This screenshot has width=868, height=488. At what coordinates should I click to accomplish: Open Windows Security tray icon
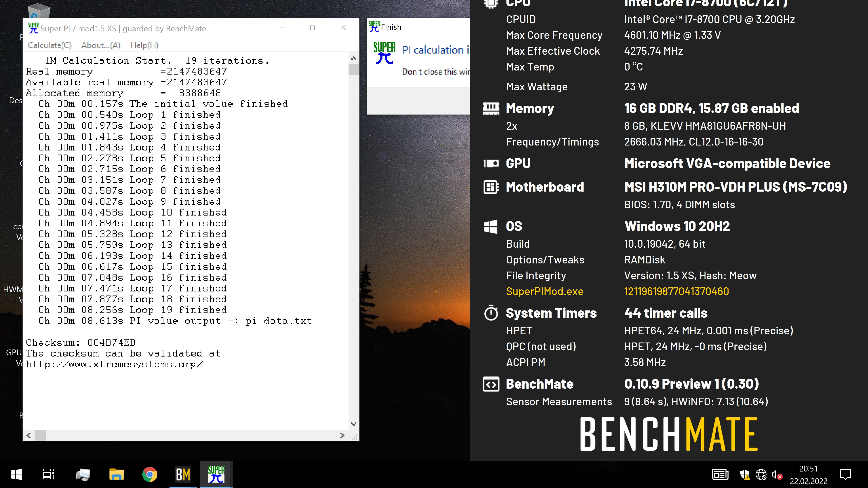pyautogui.click(x=745, y=475)
